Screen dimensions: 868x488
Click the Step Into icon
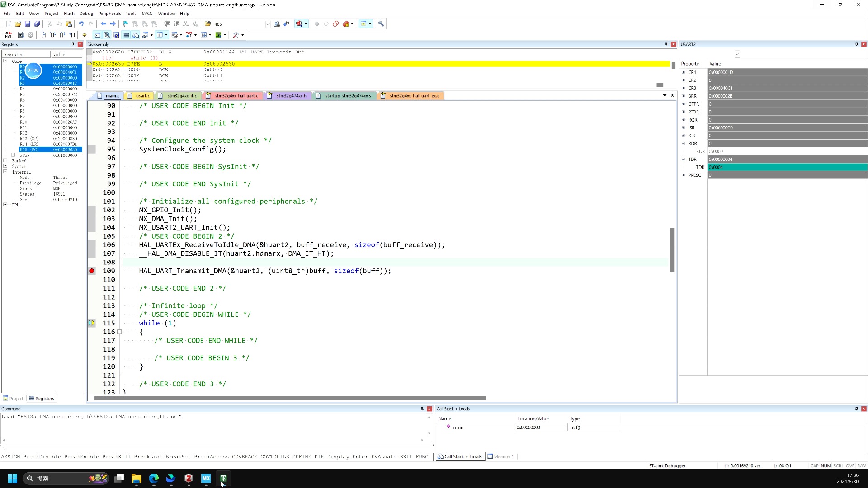[43, 35]
